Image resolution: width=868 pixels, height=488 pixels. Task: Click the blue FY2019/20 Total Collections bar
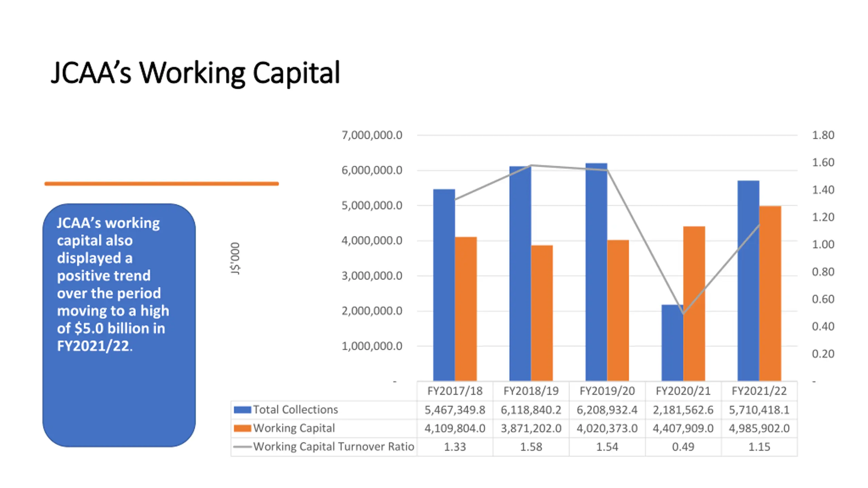point(596,272)
